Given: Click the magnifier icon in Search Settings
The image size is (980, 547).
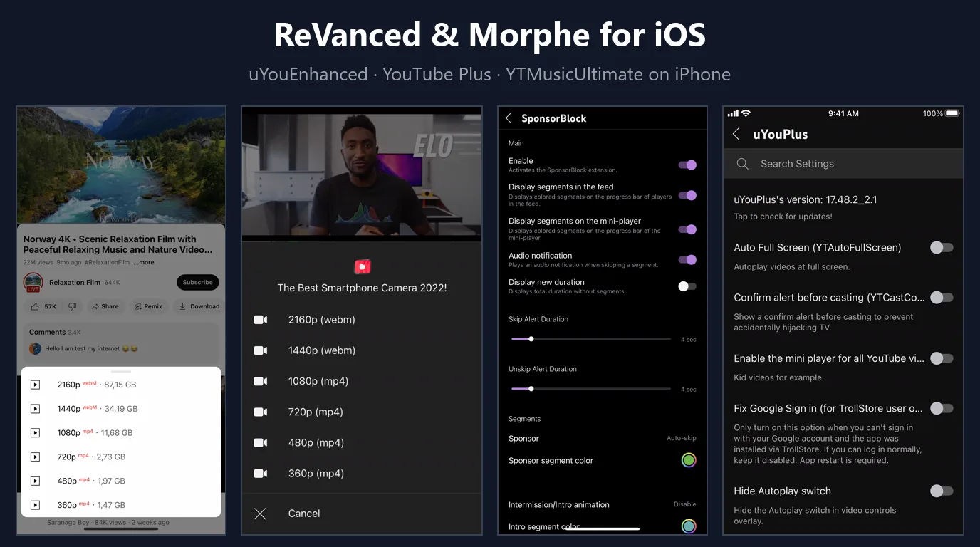Looking at the screenshot, I should click(x=742, y=164).
